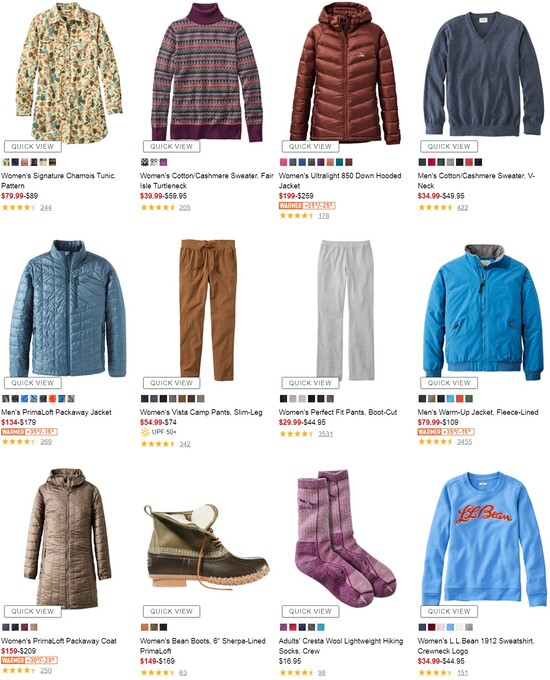
Task: Select the pink swatch for Down Hooded Jacket
Action: pyautogui.click(x=283, y=162)
